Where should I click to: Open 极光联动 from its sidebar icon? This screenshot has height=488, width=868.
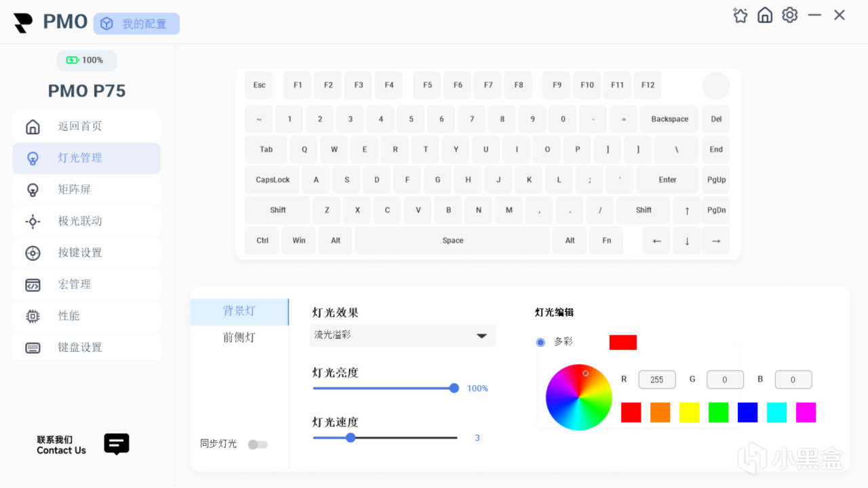pyautogui.click(x=33, y=221)
